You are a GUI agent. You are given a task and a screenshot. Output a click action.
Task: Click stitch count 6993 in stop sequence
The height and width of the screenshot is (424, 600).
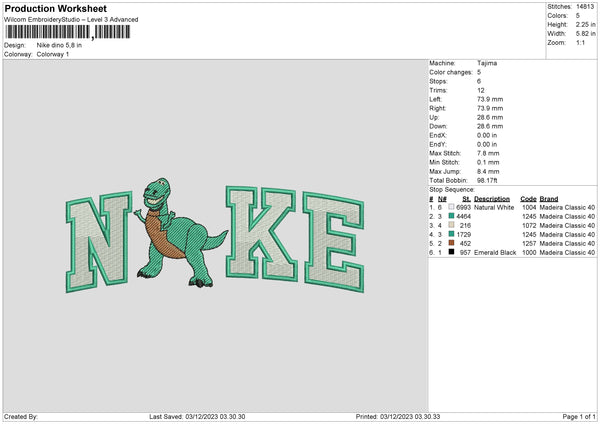pyautogui.click(x=463, y=207)
